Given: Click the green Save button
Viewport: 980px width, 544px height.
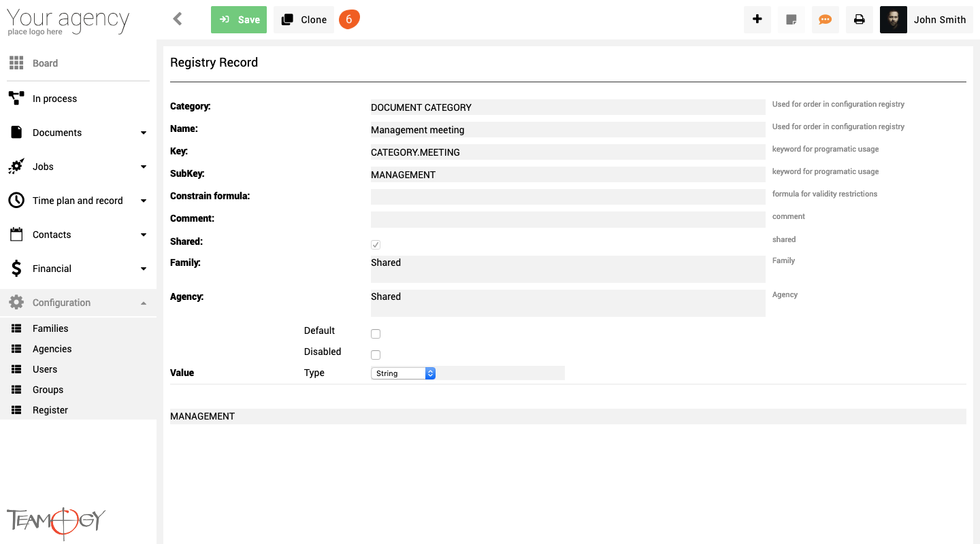Looking at the screenshot, I should coord(239,20).
